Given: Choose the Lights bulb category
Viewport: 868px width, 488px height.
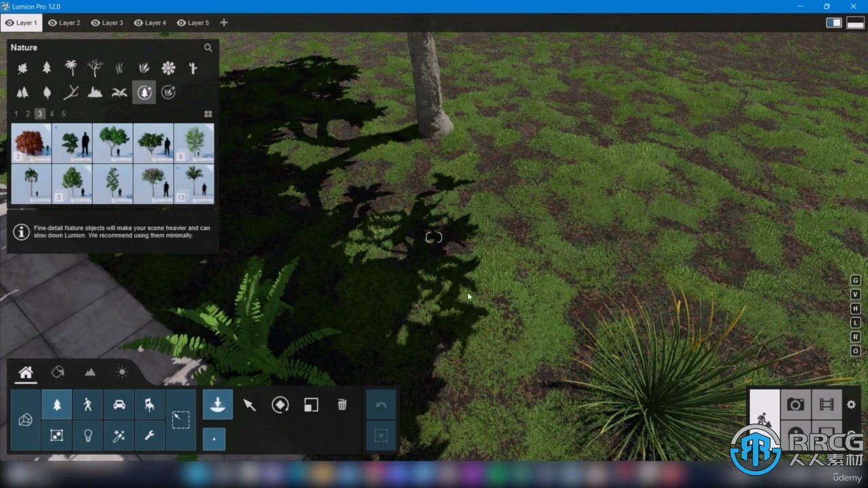Looking at the screenshot, I should tap(88, 436).
